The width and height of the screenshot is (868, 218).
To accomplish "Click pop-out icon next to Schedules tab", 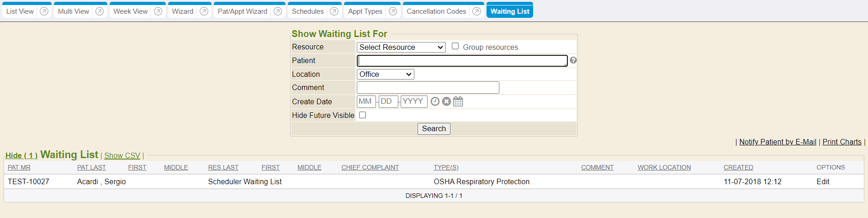I will 334,11.
